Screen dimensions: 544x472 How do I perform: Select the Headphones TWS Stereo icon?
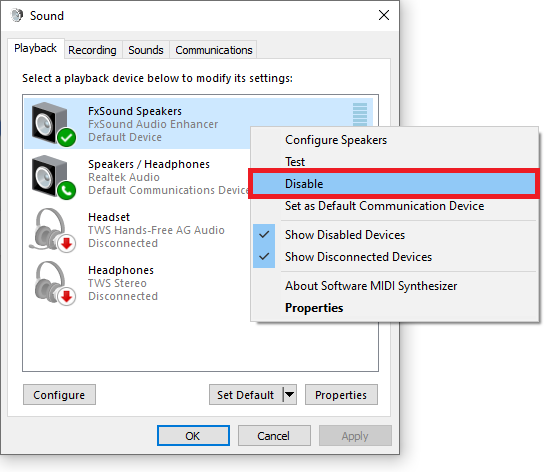(x=55, y=283)
